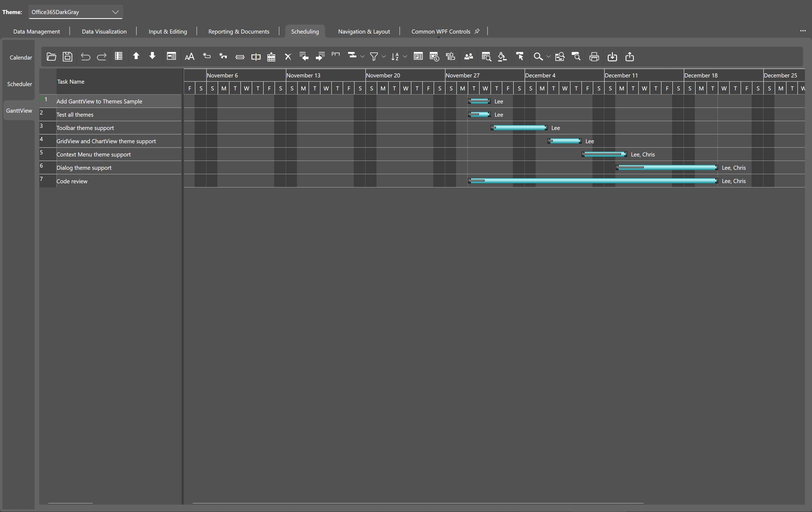Select the GanttView side tab
The width and height of the screenshot is (812, 512).
click(x=19, y=111)
